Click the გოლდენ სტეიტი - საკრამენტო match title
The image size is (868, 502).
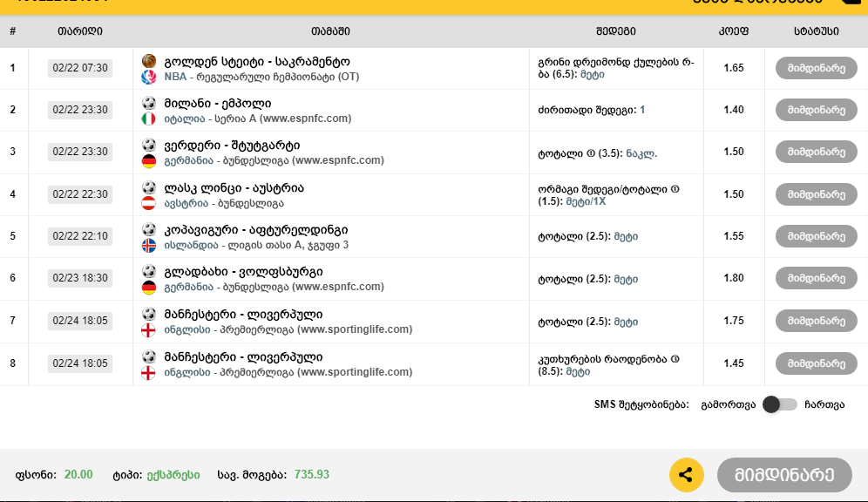[257, 61]
